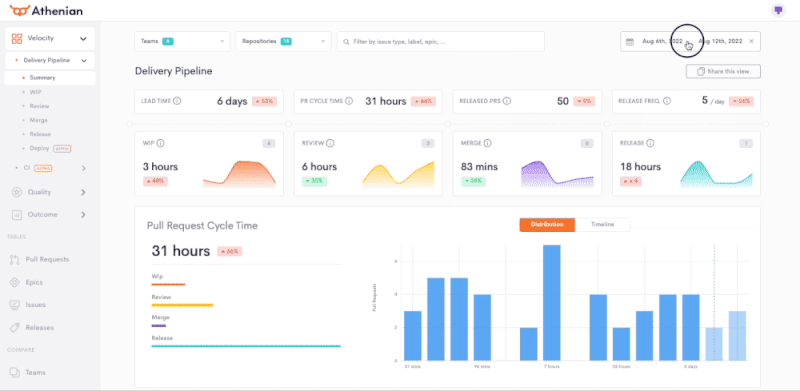Switch to the Distribution tab

point(547,225)
